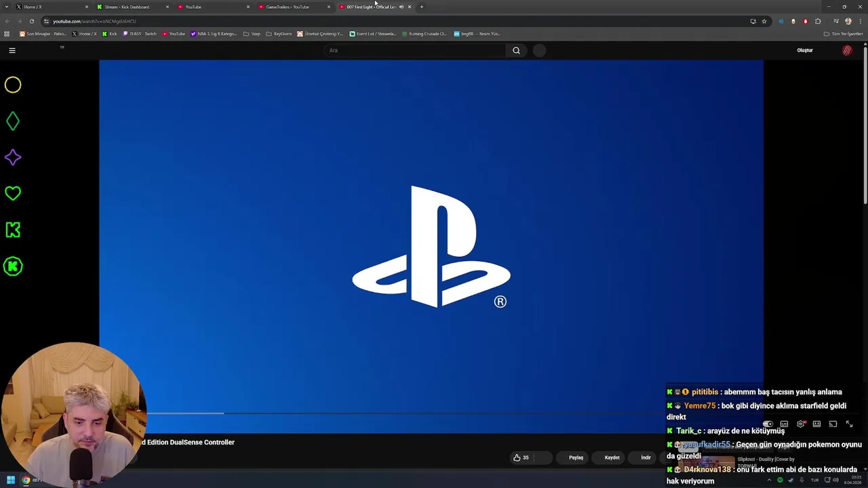Click the video progress bar
This screenshot has width=868, height=488.
[431, 413]
